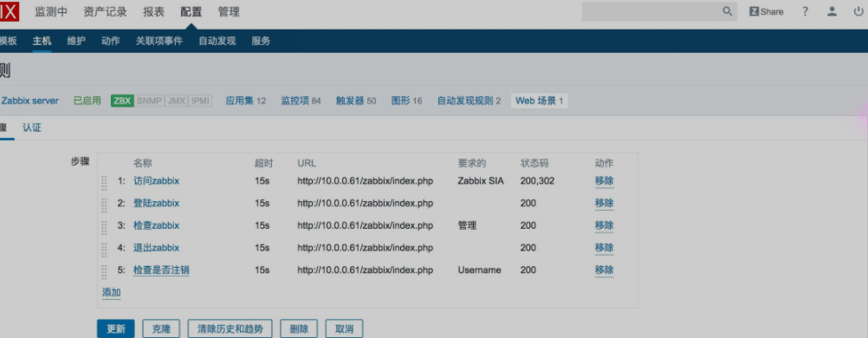Go to the 主机 submenu

[x=42, y=41]
